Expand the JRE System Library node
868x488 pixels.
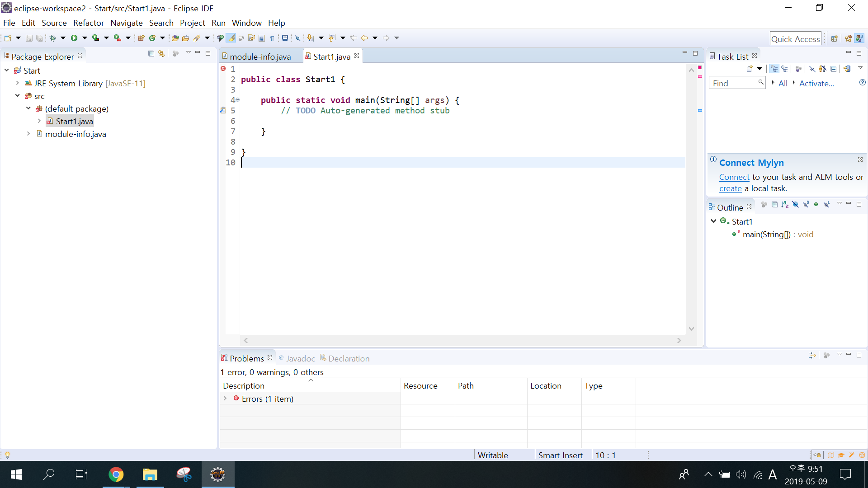point(18,83)
